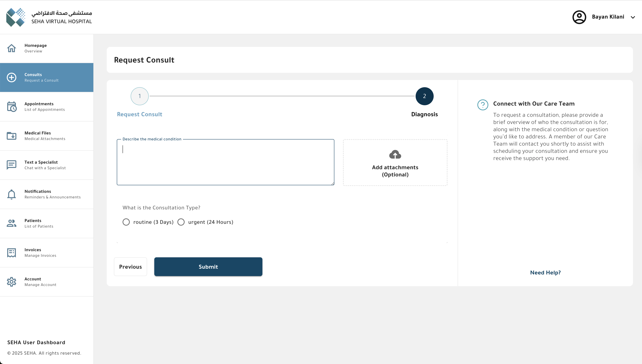Click the cloud upload attachment icon

(395, 155)
